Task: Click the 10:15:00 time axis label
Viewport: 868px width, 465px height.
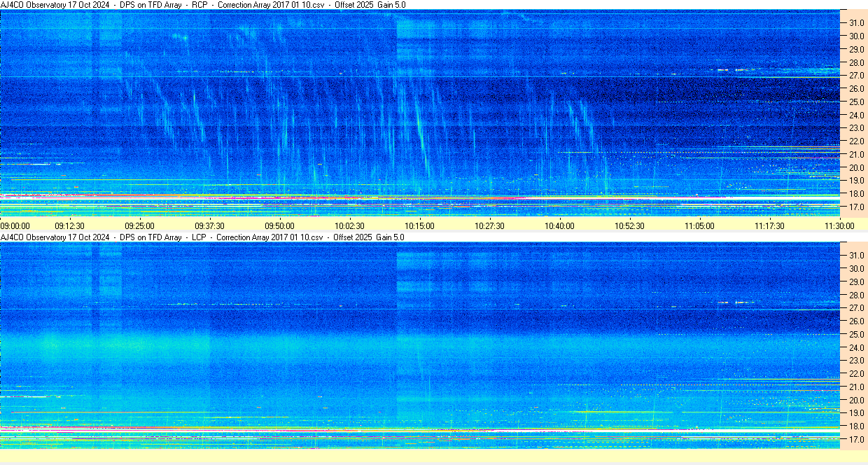Action: [x=420, y=225]
